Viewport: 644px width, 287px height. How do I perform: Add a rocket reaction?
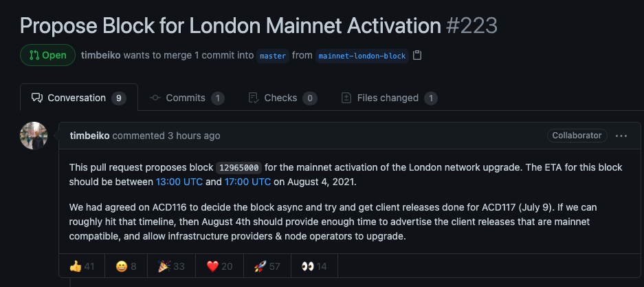point(265,266)
